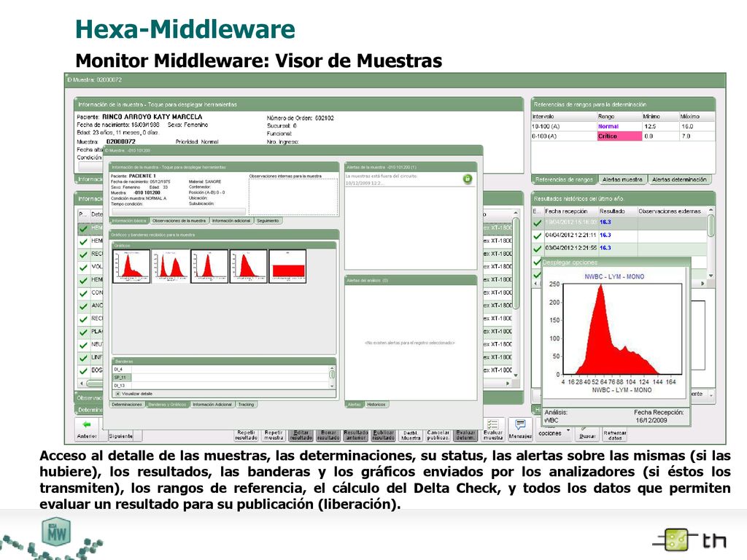The image size is (747, 560).
Task: Open the two-peak histogram thumbnail
Action: pos(170,267)
